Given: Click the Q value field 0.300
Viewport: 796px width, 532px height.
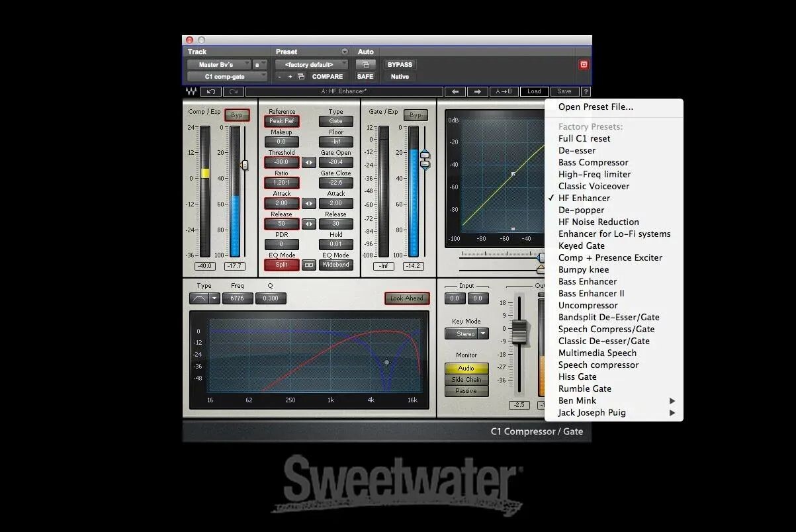Looking at the screenshot, I should (x=271, y=298).
